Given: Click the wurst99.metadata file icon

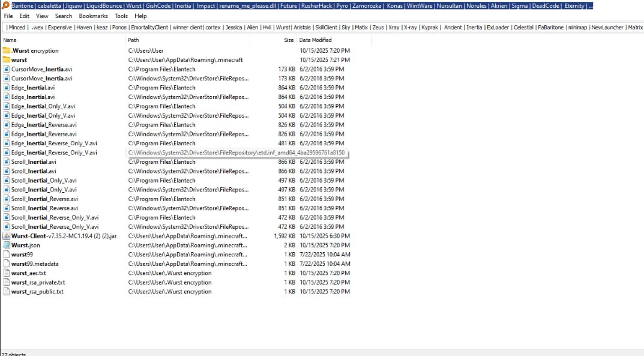Looking at the screenshot, I should (7, 264).
